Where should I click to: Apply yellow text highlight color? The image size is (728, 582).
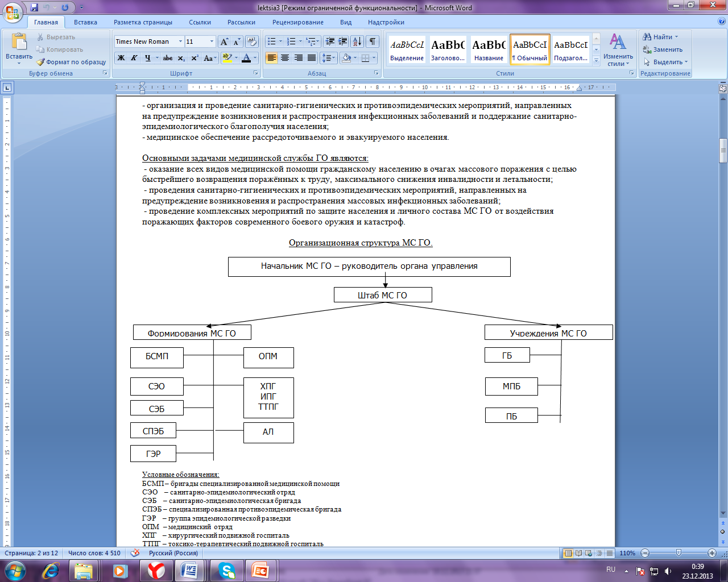(227, 58)
